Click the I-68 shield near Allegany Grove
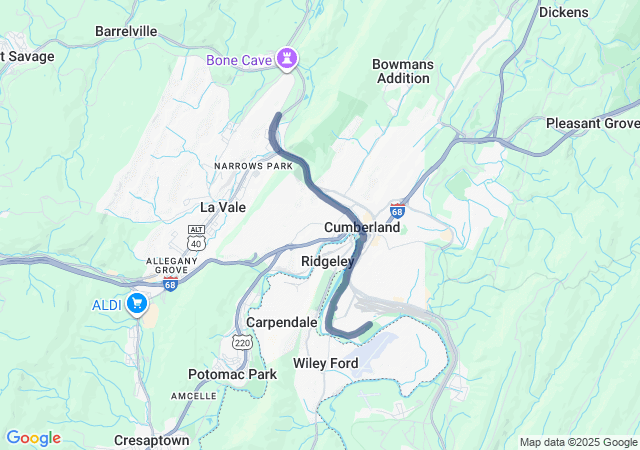 [x=170, y=284]
